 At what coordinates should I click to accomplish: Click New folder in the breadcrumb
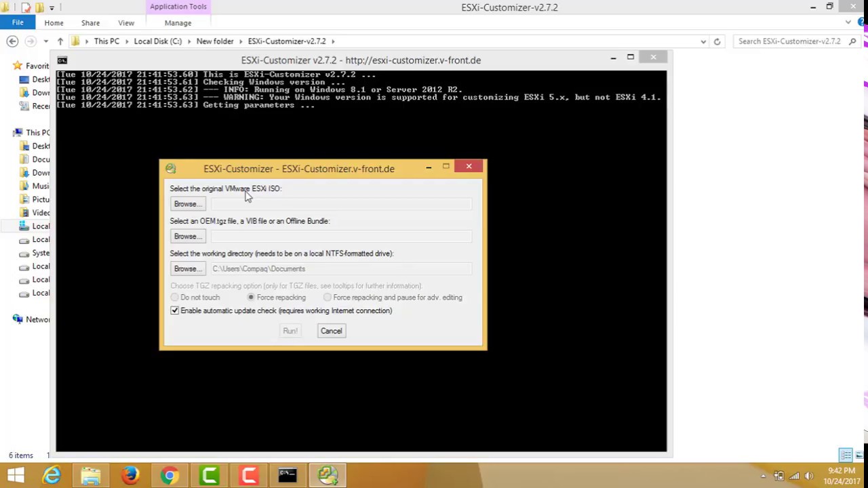pyautogui.click(x=215, y=41)
